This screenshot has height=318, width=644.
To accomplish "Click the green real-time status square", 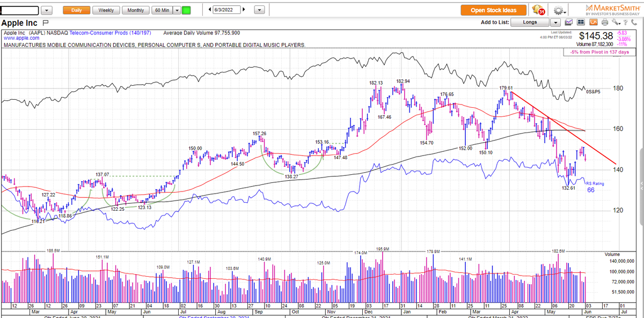I will tap(186, 10).
